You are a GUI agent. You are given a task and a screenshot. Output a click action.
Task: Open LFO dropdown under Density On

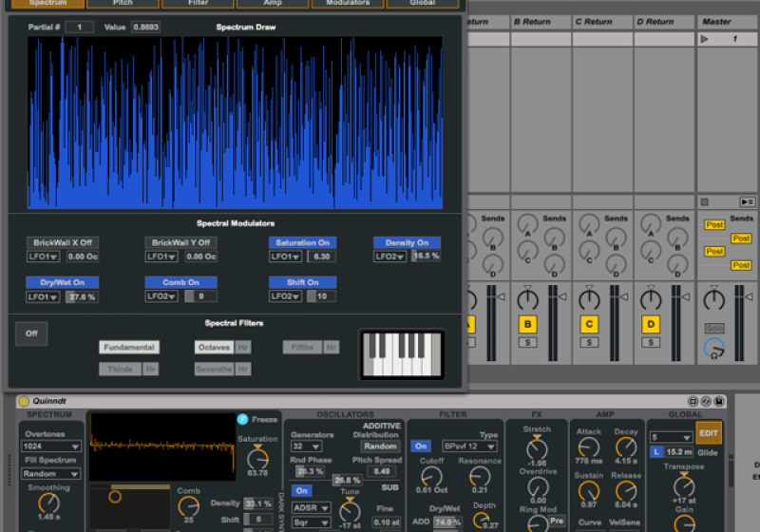[389, 256]
